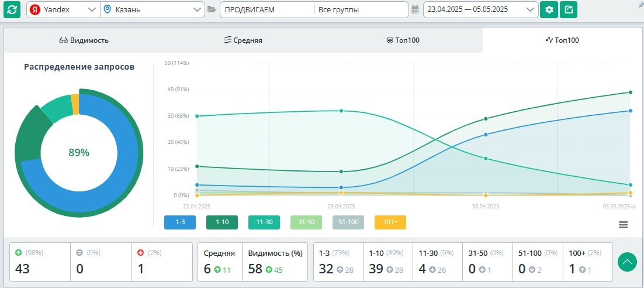Viewport: 644px width, 288px height.
Task: Click the red down arrow icon (2%)
Action: point(140,253)
